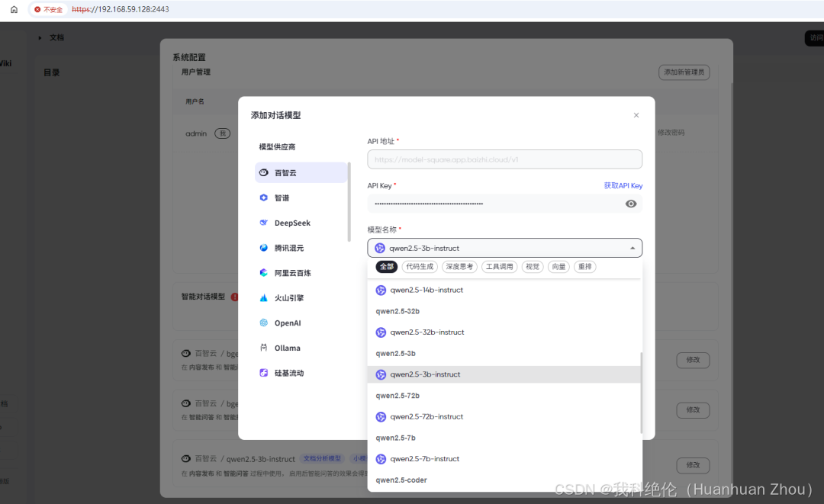Open the 获取API Key link
824x504 pixels.
tap(623, 185)
